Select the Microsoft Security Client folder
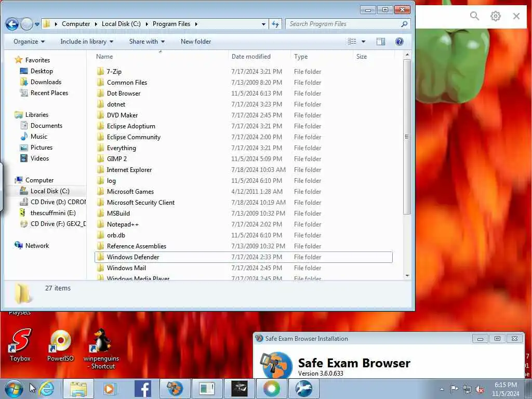 click(x=140, y=202)
